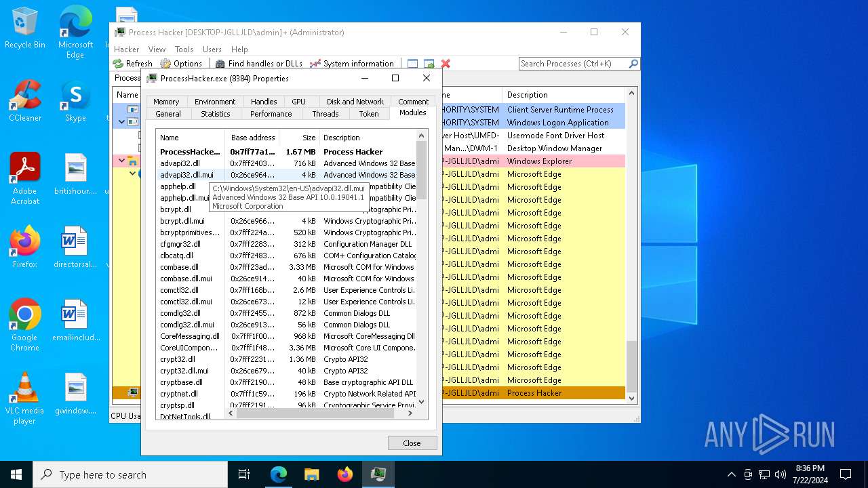Switch to the Threads tab

tap(325, 114)
